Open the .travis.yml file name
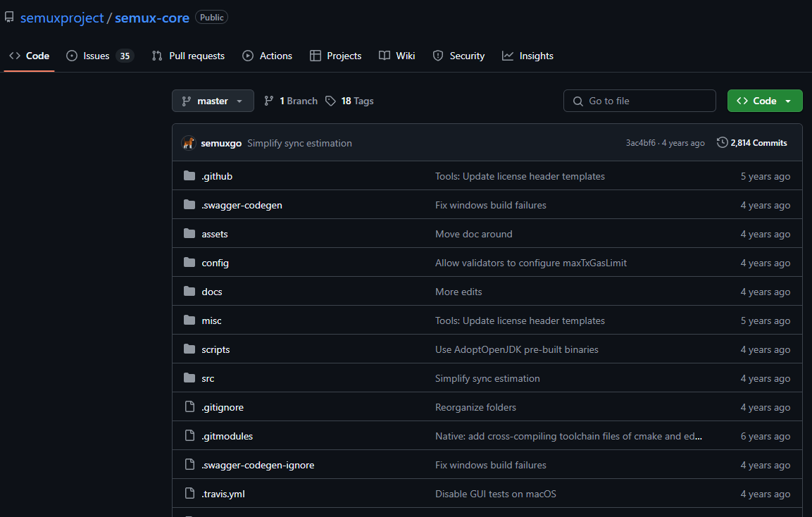 click(223, 494)
